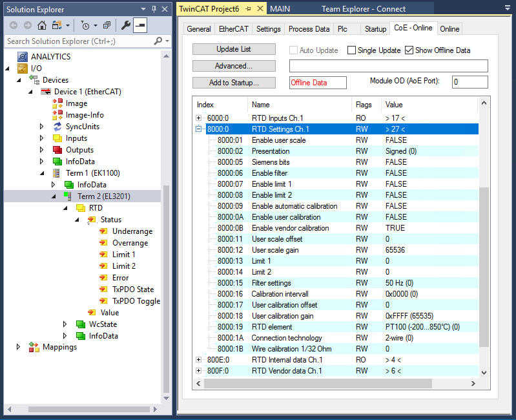The height and width of the screenshot is (420, 516).
Task: Click the search magnifier icon in Solution Explorer
Action: click(158, 41)
